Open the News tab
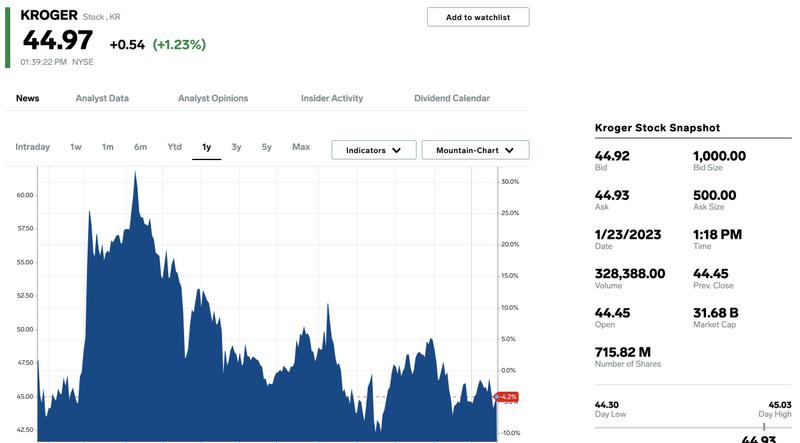Image resolution: width=800 pixels, height=443 pixels. click(x=28, y=98)
